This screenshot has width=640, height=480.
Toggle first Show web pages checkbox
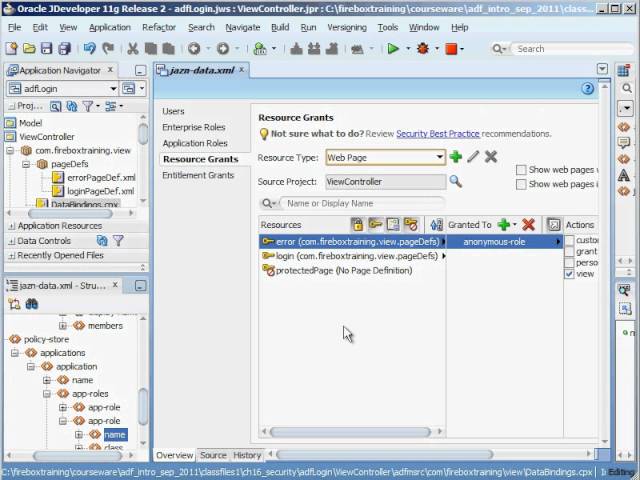pyautogui.click(x=521, y=170)
